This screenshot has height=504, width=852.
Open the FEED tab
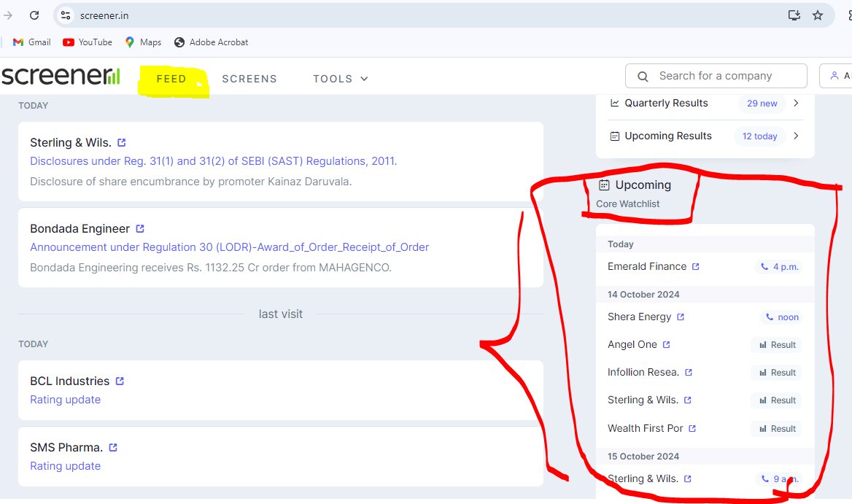(x=171, y=79)
